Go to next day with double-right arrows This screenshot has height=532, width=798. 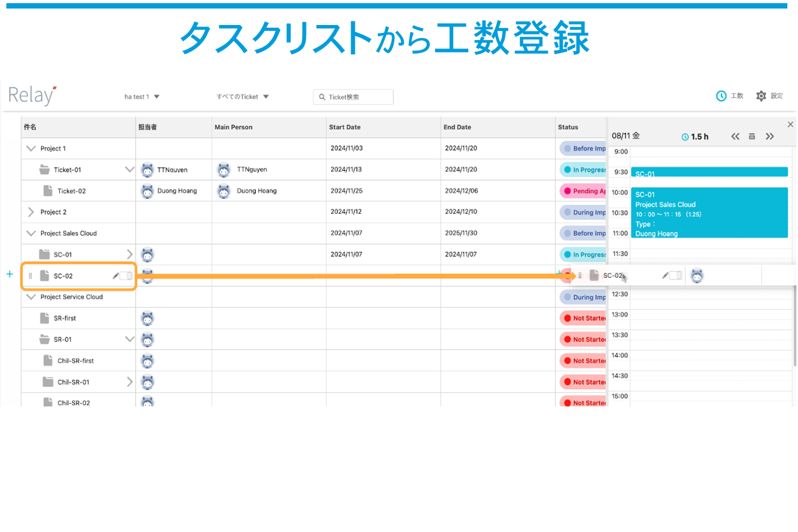point(769,137)
